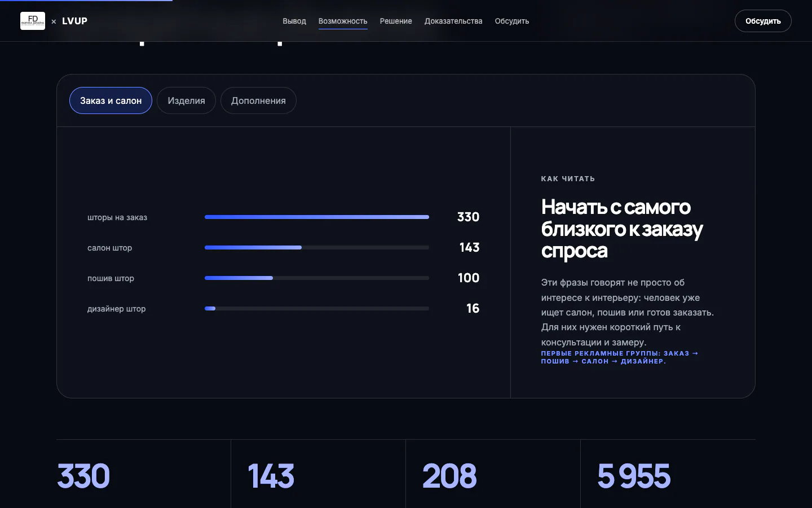Click the пошив штор progress bar

317,278
